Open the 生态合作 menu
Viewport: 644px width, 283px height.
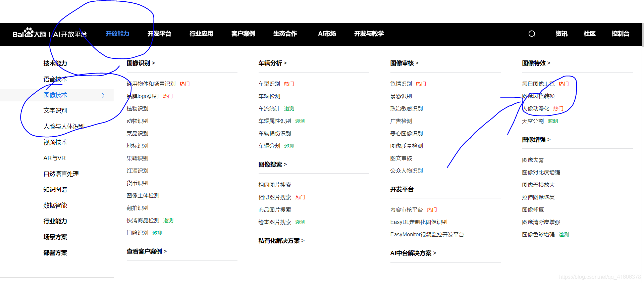coord(285,34)
